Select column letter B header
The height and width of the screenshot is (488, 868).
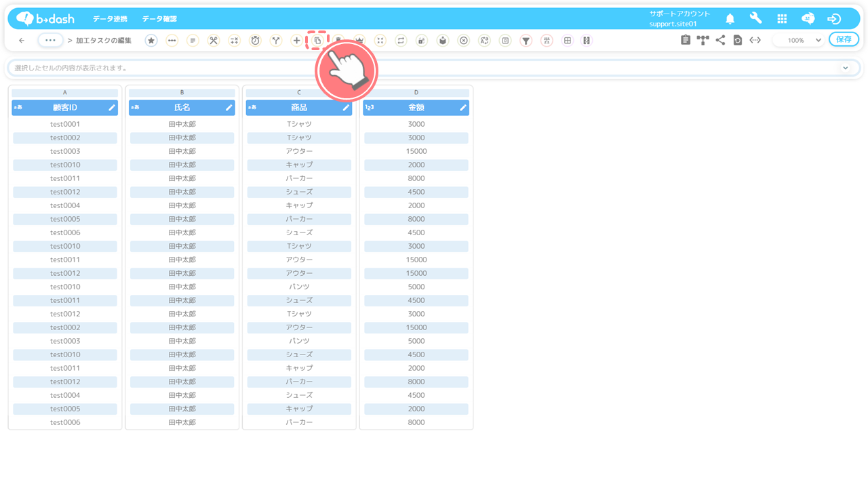(182, 93)
